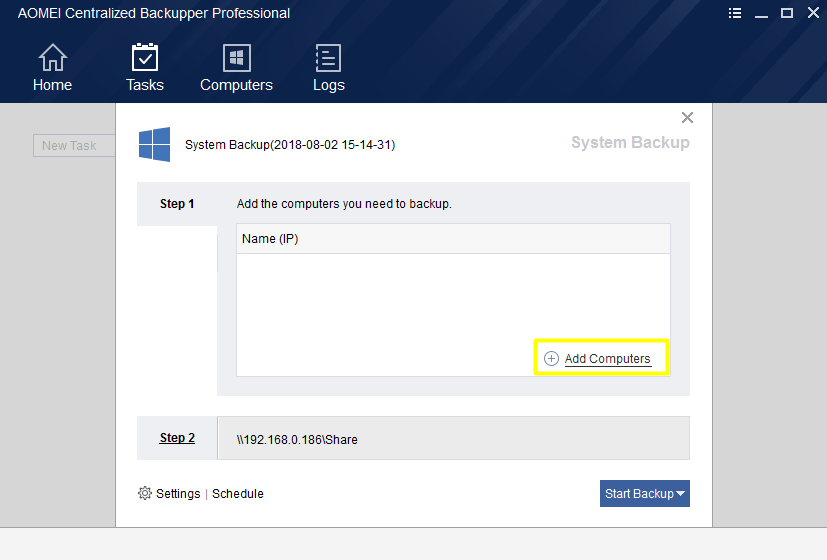This screenshot has width=827, height=560.
Task: Expand the Start Backup dropdown arrow
Action: click(681, 494)
